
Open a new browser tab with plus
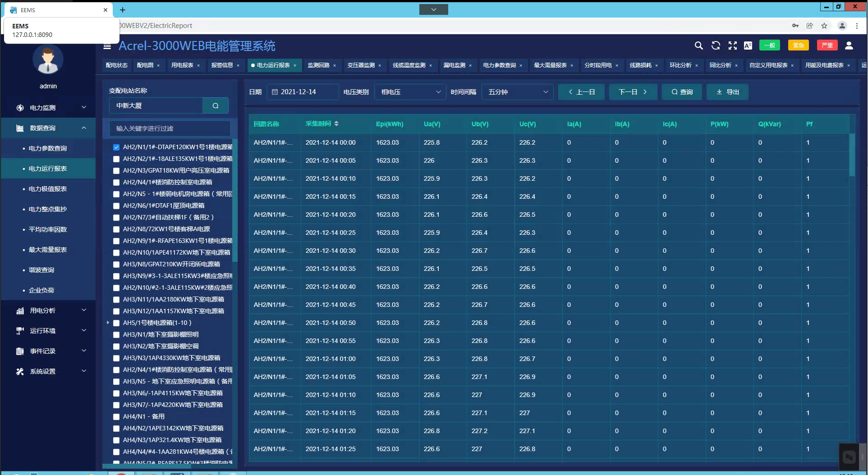tap(122, 10)
